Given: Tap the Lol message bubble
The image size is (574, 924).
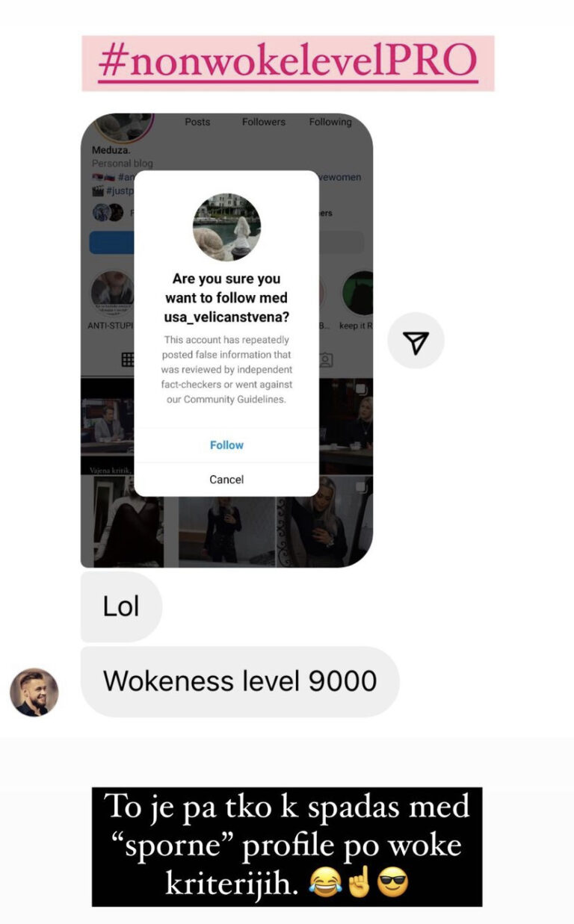Looking at the screenshot, I should point(121,607).
